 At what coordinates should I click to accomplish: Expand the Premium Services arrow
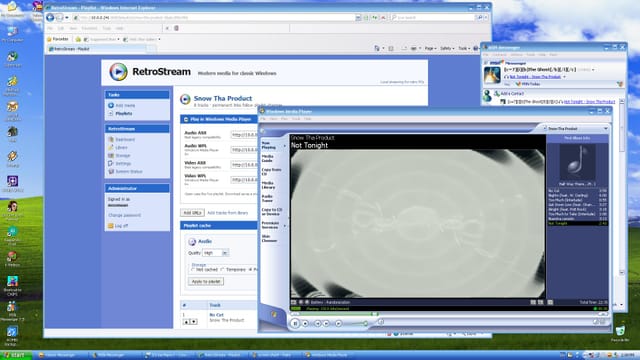pyautogui.click(x=285, y=225)
